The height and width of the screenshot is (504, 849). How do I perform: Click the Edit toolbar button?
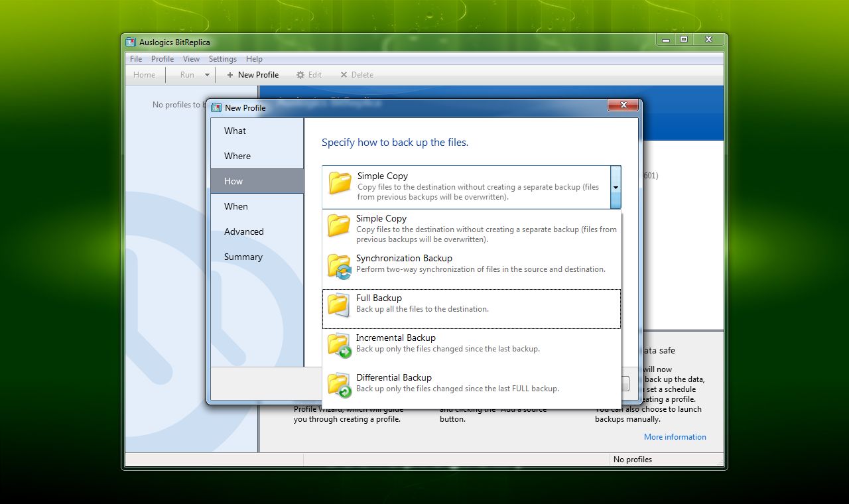pos(309,75)
